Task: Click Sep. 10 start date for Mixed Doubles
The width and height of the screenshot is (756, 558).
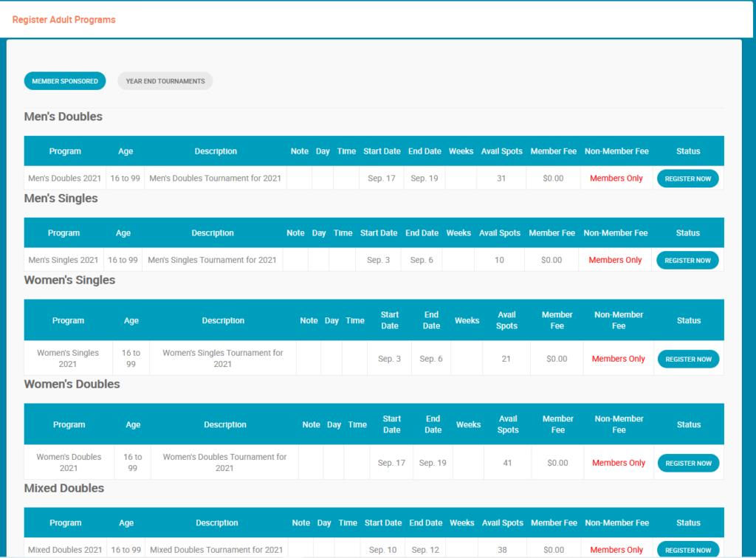Action: coord(383,550)
